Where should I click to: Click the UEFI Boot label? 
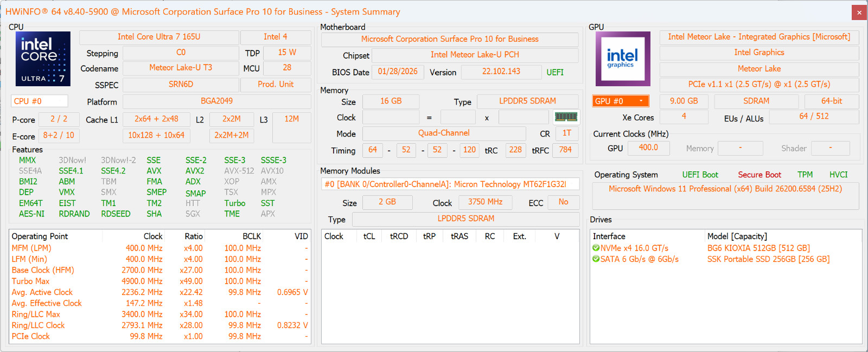click(700, 175)
